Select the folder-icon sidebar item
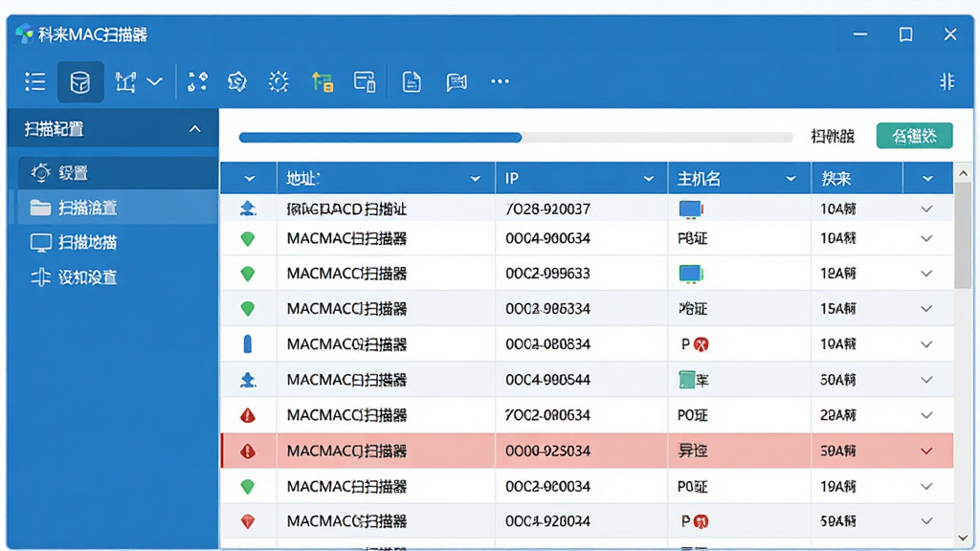Image resolution: width=980 pixels, height=551 pixels. pyautogui.click(x=116, y=208)
